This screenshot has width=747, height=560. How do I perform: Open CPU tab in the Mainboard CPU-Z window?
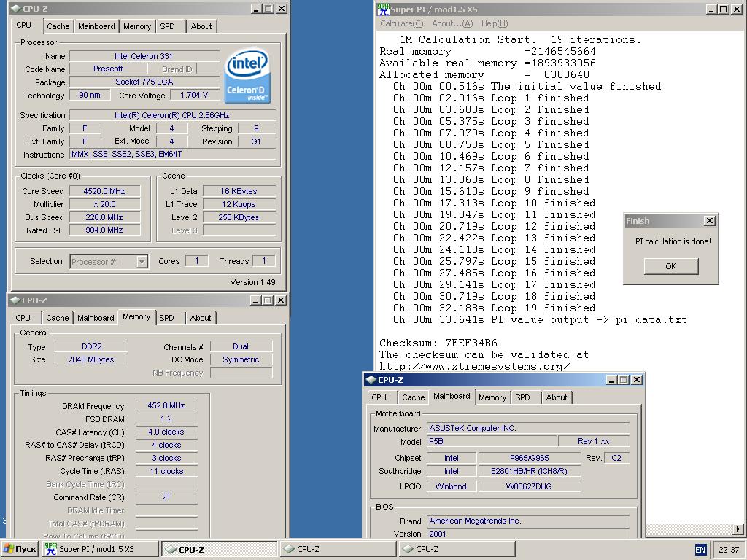[x=379, y=397]
